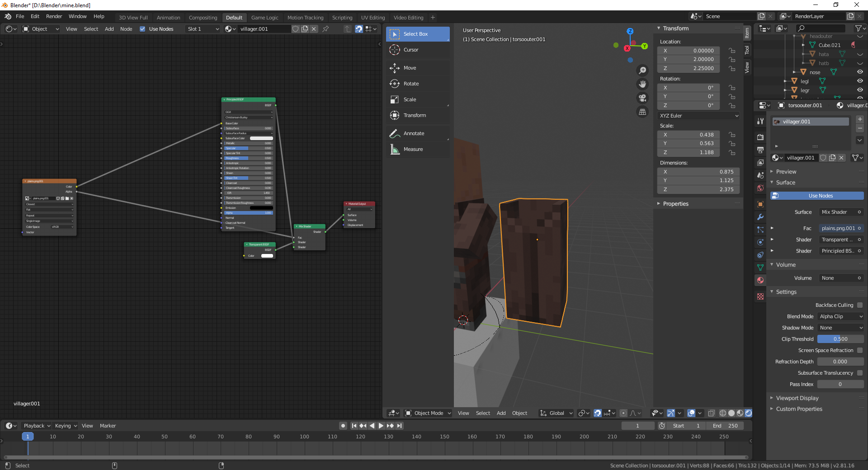
Task: Jump to timeline end frame button
Action: click(x=399, y=426)
